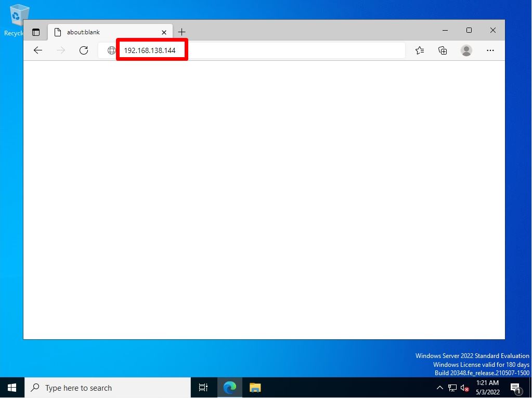532x398 pixels.
Task: Click the globe site info icon
Action: pos(111,50)
